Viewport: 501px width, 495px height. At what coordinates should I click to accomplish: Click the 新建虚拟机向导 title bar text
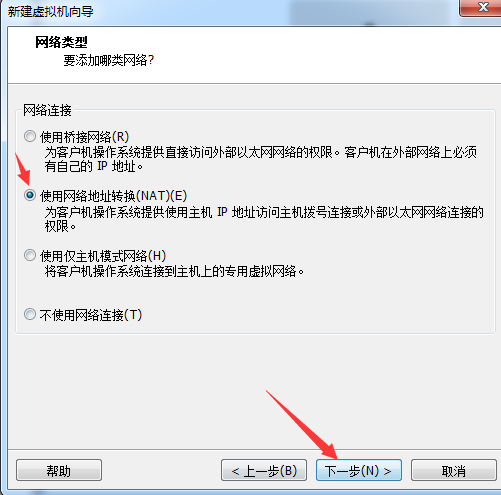(x=51, y=12)
